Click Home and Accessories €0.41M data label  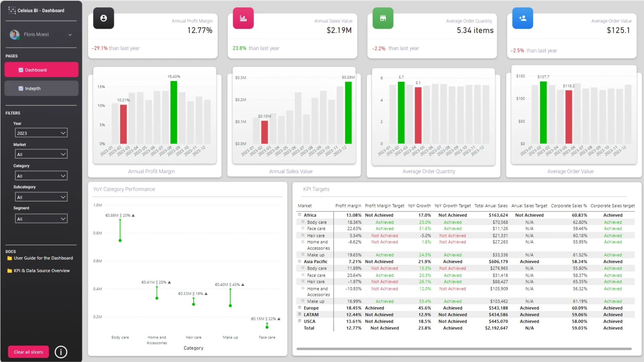[x=156, y=282]
